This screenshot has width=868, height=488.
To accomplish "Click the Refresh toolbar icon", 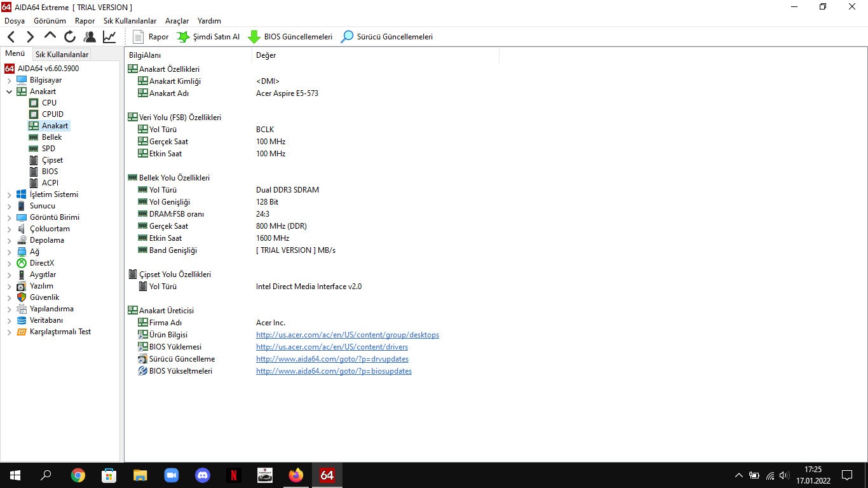I will (70, 37).
